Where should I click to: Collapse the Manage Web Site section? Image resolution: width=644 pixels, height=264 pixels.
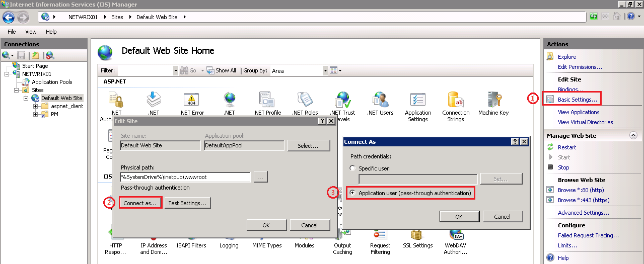633,136
